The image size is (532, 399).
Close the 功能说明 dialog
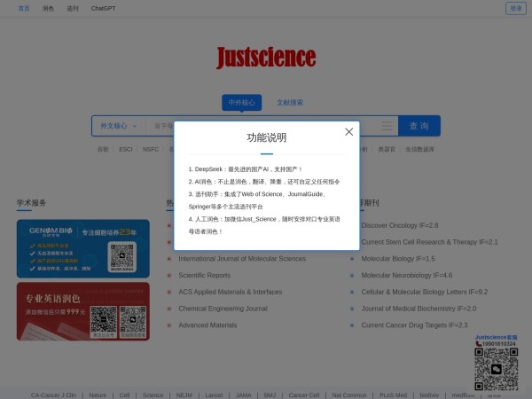click(x=348, y=132)
